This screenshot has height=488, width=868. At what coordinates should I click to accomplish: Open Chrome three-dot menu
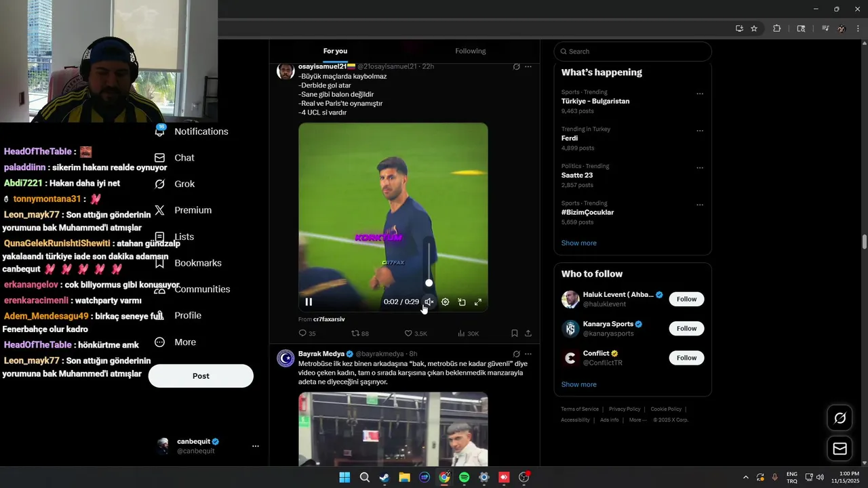[x=859, y=28]
